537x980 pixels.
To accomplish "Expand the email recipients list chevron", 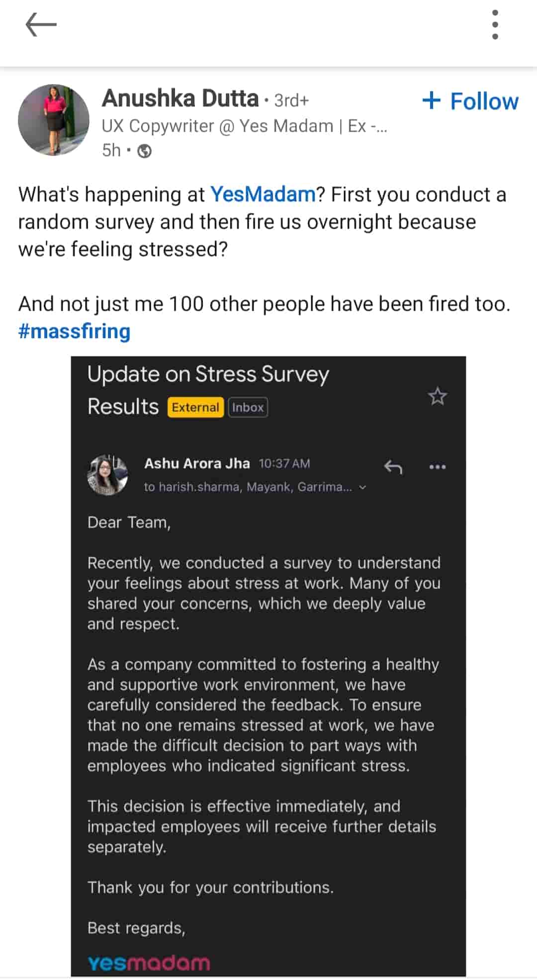I will [x=363, y=487].
